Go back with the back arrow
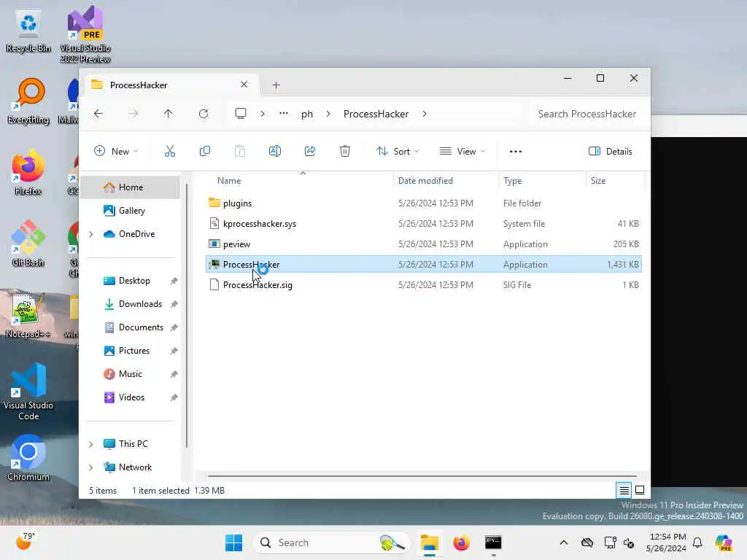The image size is (747, 560). pos(98,114)
